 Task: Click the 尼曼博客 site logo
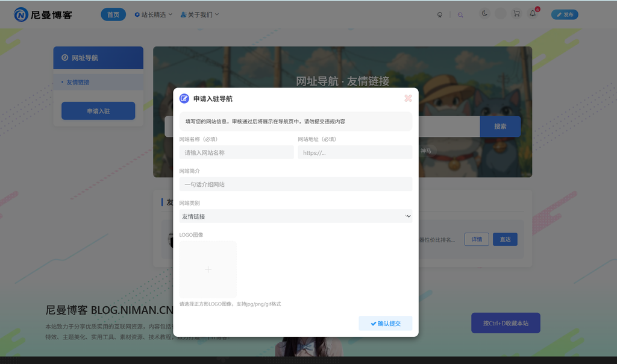[43, 15]
